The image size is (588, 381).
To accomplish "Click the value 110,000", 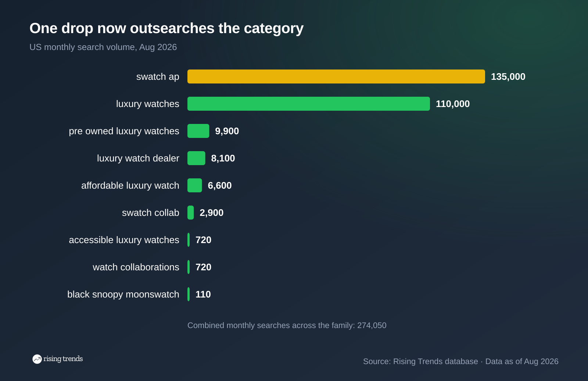I will (453, 104).
